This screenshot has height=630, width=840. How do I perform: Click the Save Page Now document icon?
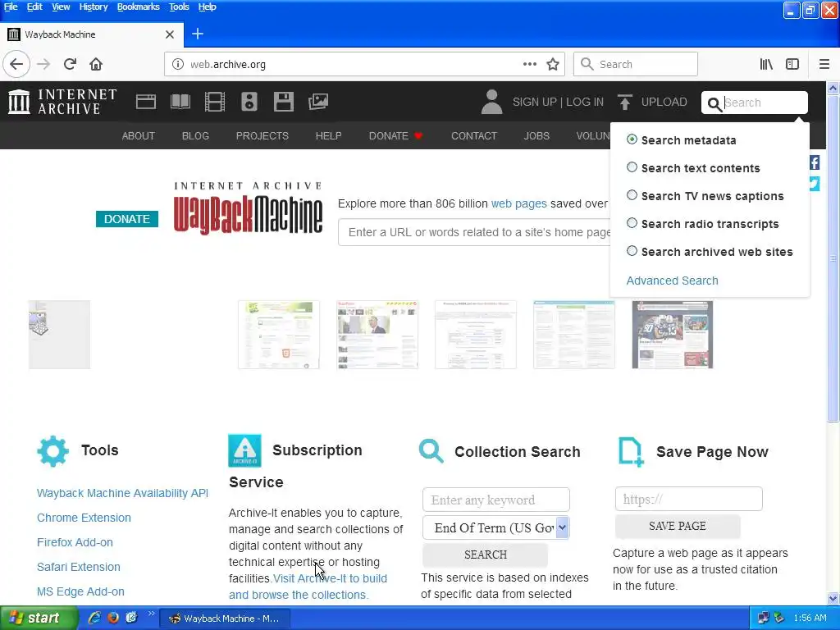click(x=631, y=452)
